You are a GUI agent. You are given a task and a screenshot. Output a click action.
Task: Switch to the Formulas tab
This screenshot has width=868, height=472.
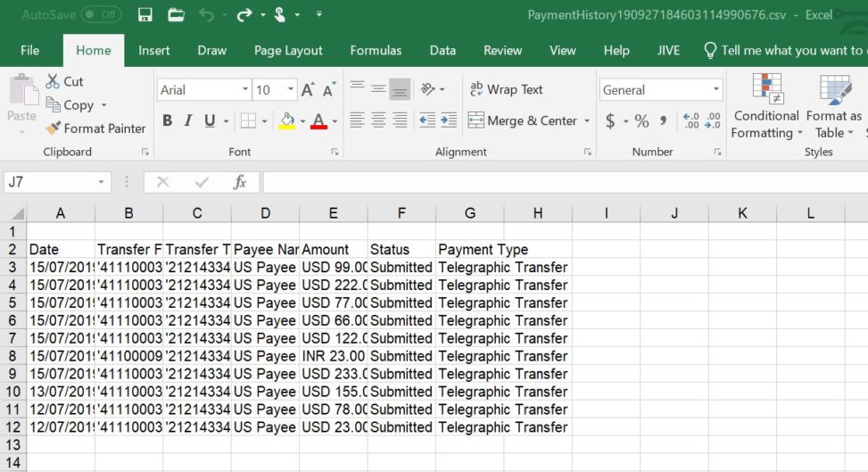pos(376,50)
